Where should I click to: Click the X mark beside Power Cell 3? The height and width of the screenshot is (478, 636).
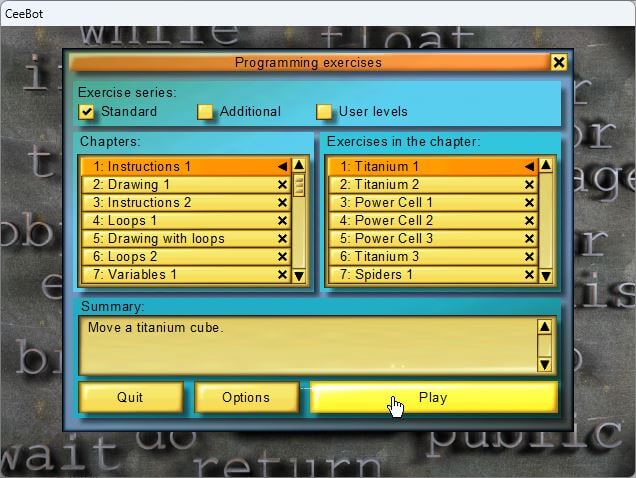point(529,239)
